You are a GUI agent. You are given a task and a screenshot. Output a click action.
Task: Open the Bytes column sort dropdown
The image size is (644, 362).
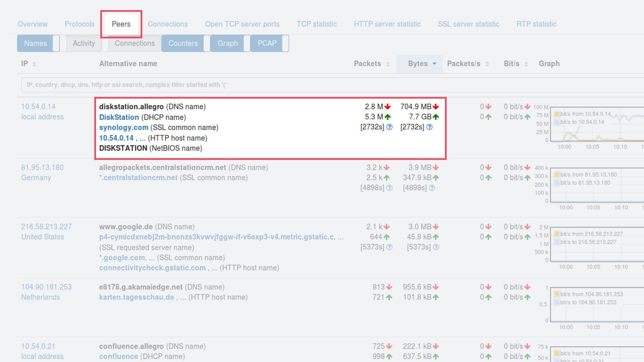point(434,64)
